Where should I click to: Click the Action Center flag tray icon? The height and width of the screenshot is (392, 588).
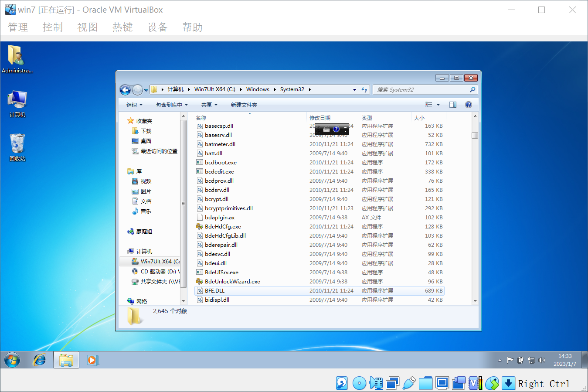click(510, 360)
